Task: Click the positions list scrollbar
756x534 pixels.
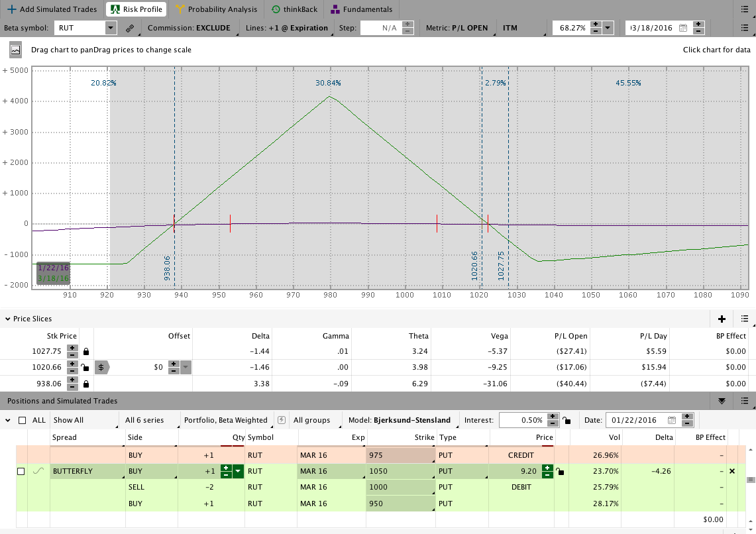Action: [x=750, y=480]
